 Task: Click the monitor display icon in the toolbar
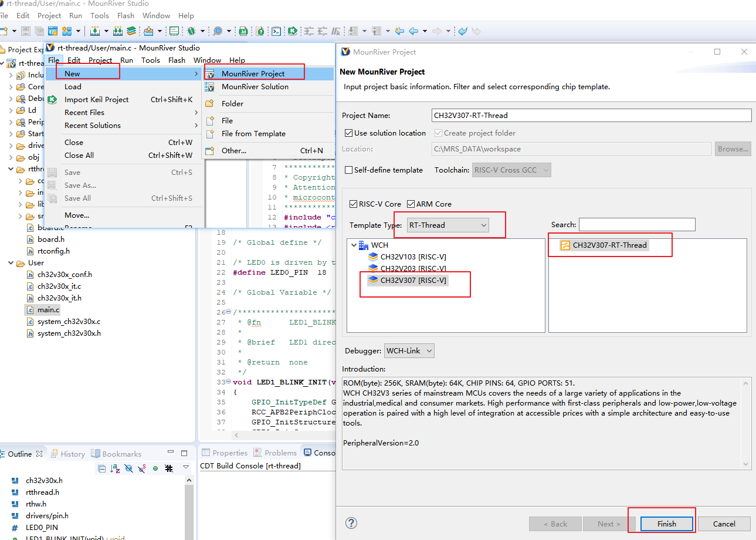point(174,31)
